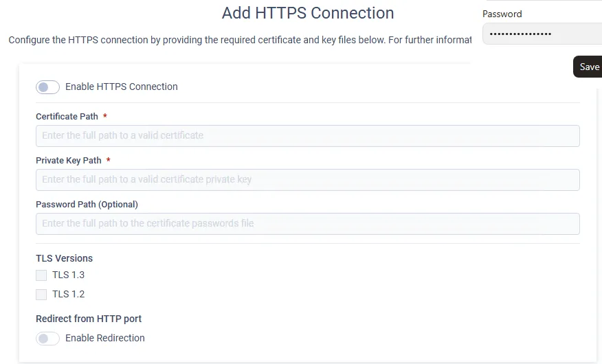Click the Save button
Viewport: 602px width, 364px height.
(588, 67)
